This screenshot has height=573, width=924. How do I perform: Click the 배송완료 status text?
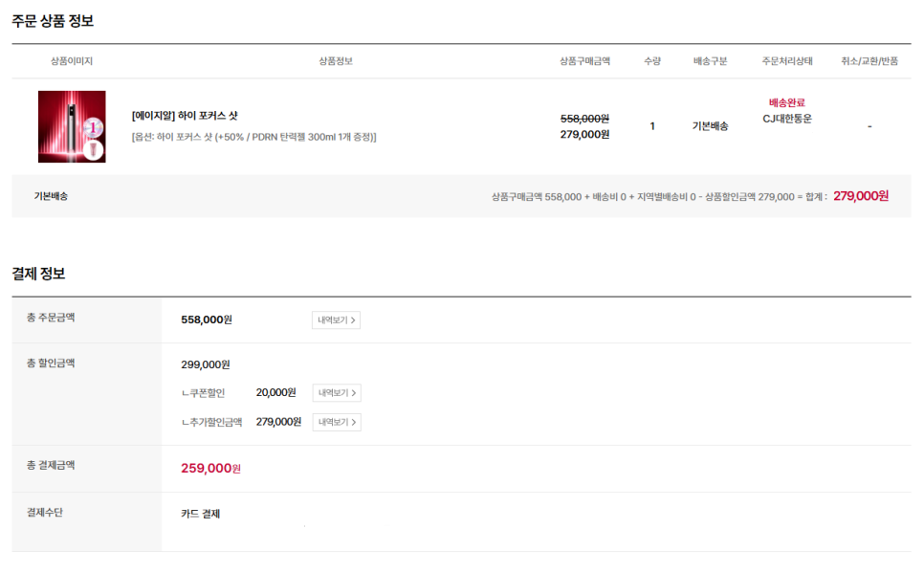(786, 102)
